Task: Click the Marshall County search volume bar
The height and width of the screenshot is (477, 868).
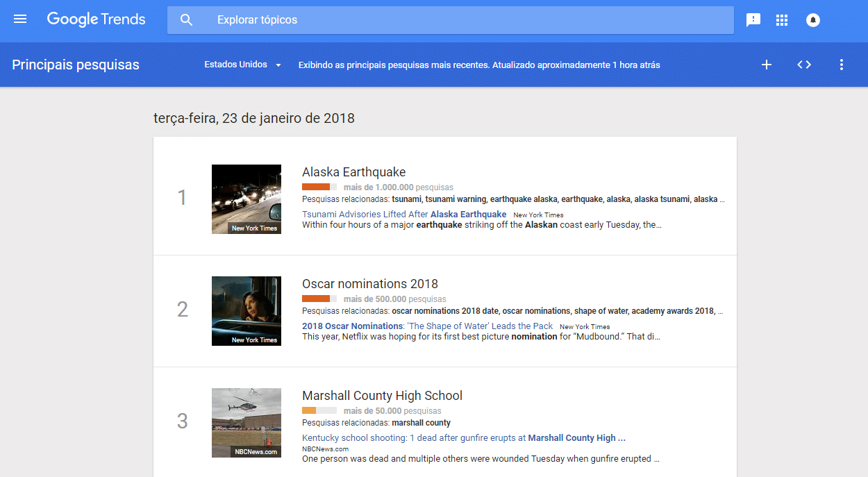Action: click(x=319, y=411)
